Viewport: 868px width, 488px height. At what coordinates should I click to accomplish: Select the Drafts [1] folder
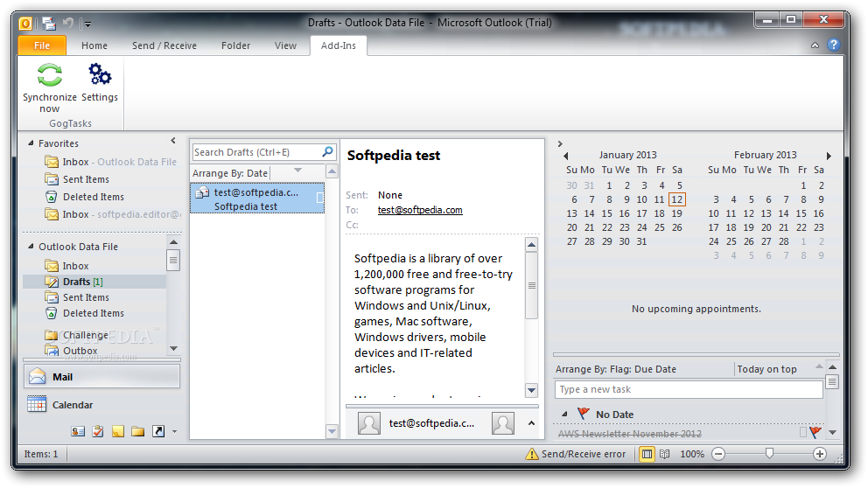pos(94,282)
